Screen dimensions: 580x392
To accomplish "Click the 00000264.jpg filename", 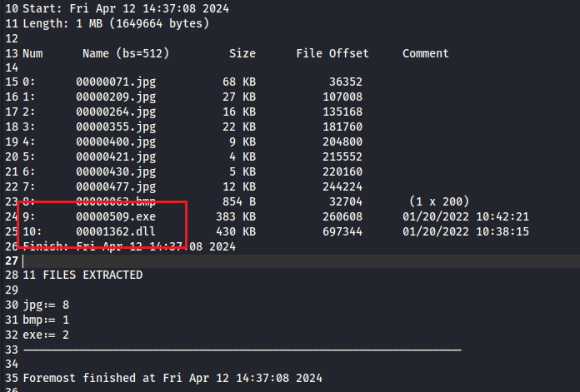I will pos(116,112).
